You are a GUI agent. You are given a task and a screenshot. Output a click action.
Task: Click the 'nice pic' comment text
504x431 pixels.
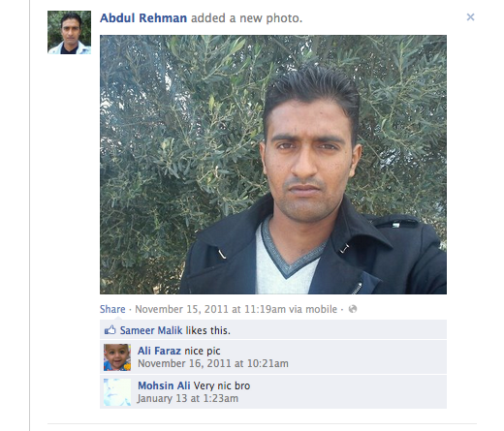pyautogui.click(x=203, y=351)
